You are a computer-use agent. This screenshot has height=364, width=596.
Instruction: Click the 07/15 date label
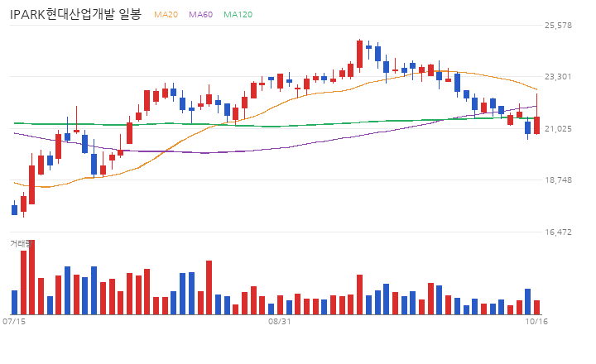tap(14, 322)
